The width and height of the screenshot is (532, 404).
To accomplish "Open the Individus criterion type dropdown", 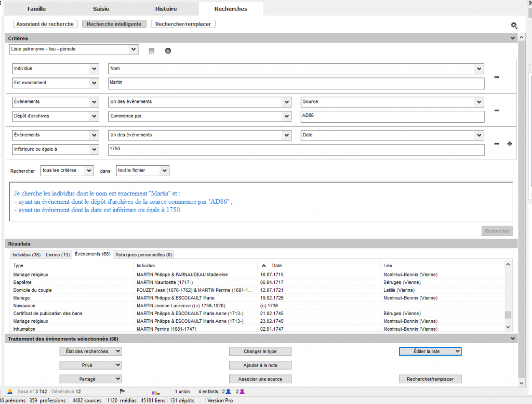I will click(56, 69).
